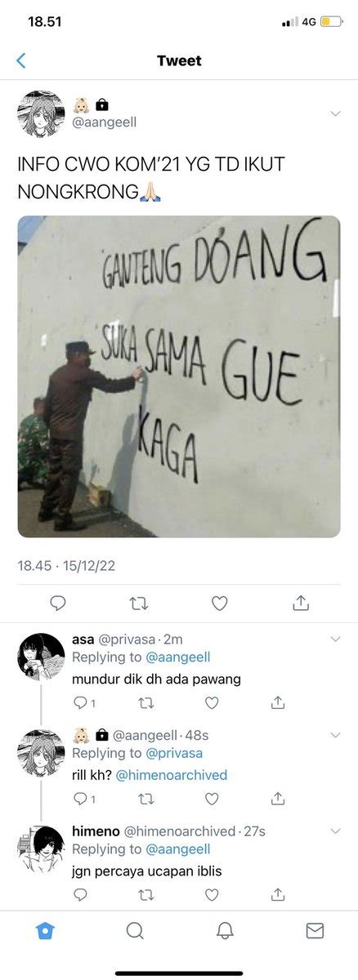Viewport: 358px width, 980px height.
Task: Open the Notifications bell tab
Action: point(225,931)
